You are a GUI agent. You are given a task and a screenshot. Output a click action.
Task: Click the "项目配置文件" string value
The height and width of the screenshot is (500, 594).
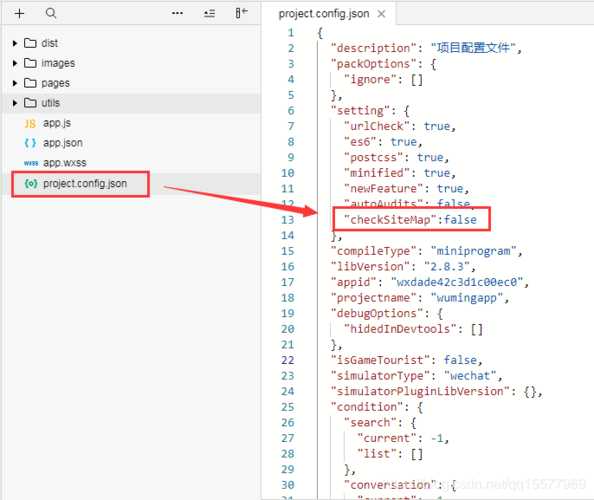[473, 48]
